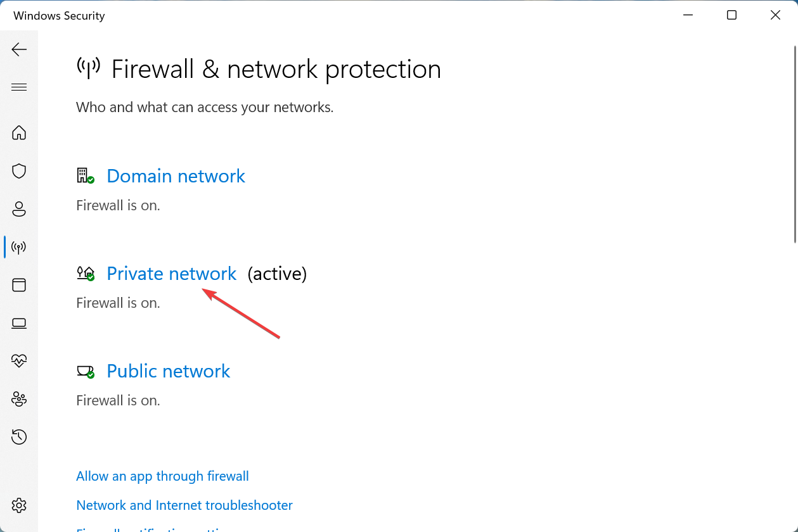Open App & browser control icon

(19, 285)
